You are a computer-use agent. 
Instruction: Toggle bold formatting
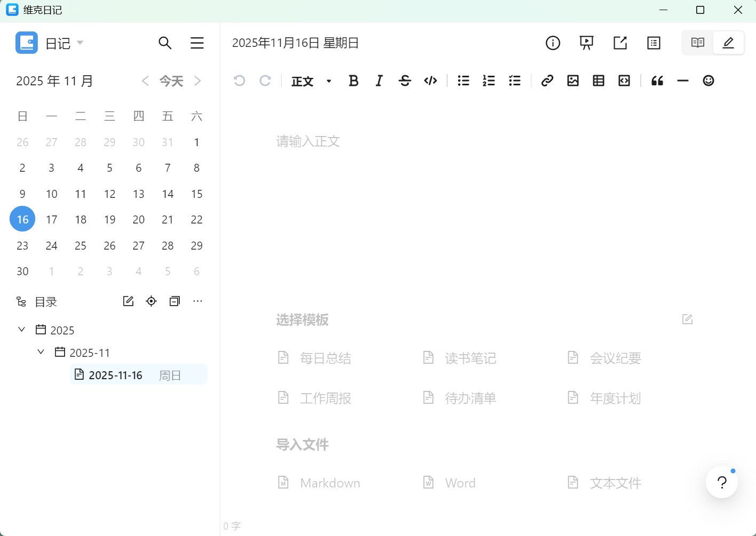click(353, 81)
